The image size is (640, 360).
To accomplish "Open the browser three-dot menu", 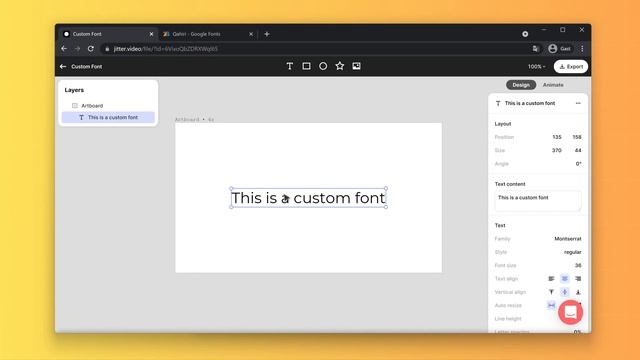I will (x=582, y=49).
